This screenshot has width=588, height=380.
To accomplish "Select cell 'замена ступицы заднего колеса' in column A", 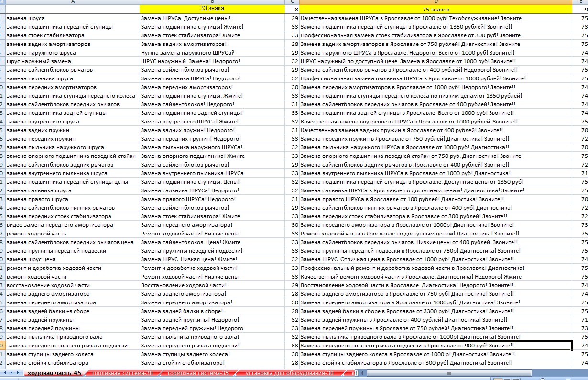I will [73, 354].
